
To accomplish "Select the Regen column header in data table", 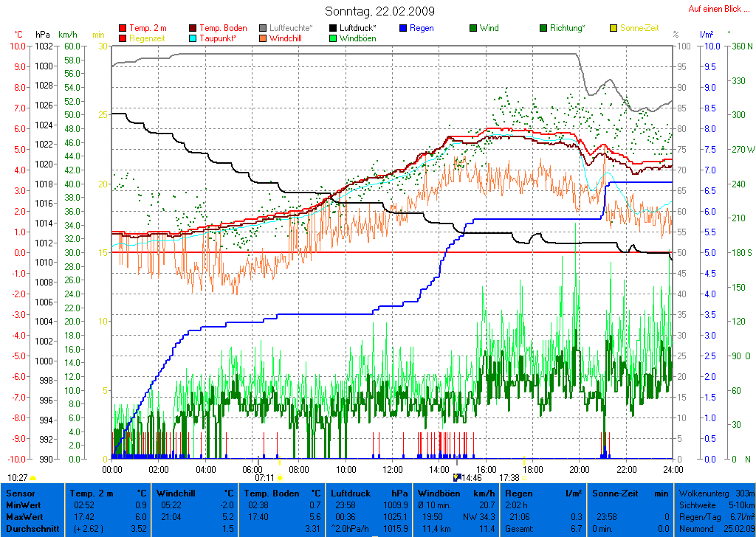I will pos(519,493).
